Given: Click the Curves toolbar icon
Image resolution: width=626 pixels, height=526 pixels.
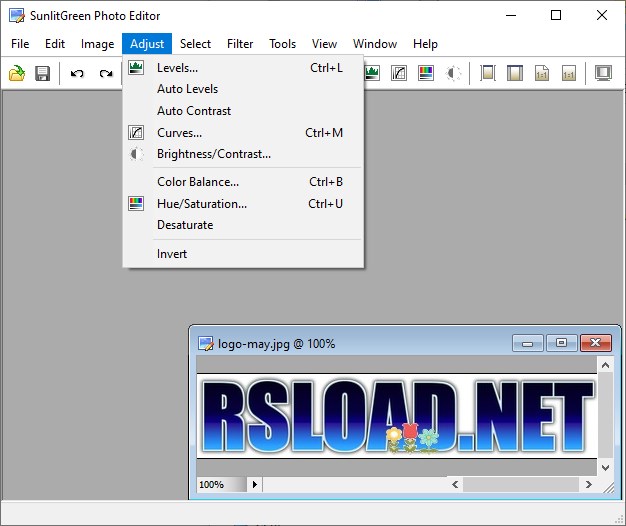Looking at the screenshot, I should (399, 73).
